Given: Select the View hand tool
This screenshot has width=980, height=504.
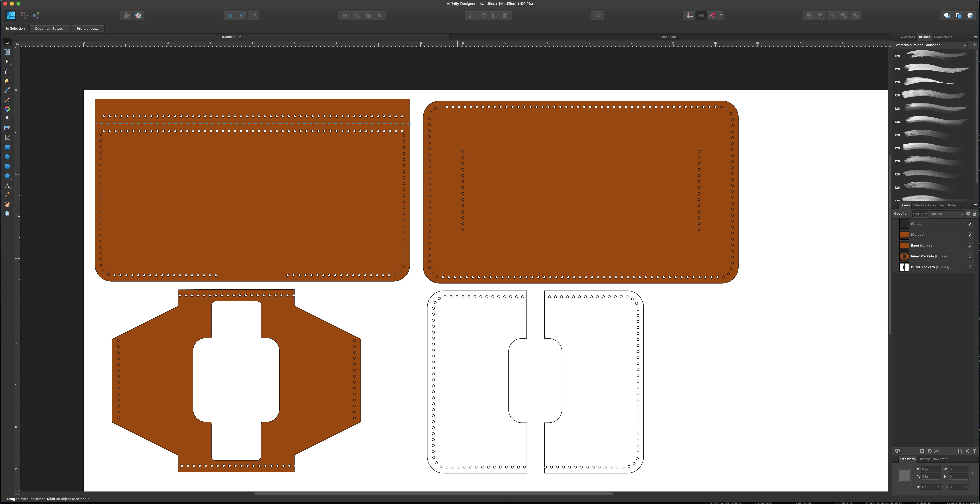Looking at the screenshot, I should point(7,205).
